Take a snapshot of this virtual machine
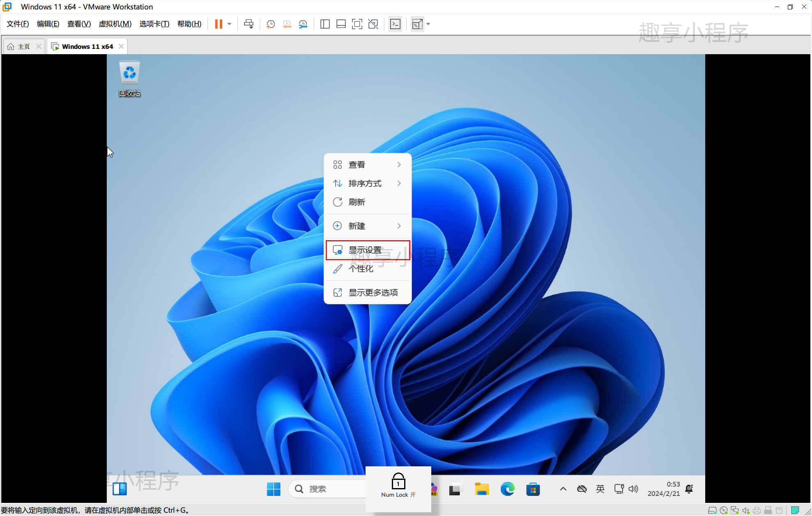Image resolution: width=812 pixels, height=516 pixels. tap(270, 24)
